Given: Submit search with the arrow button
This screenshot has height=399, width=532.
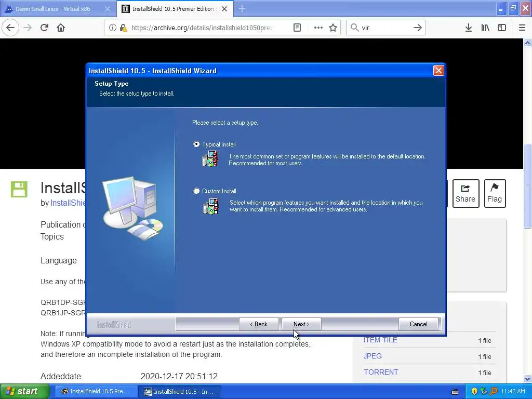Looking at the screenshot, I should pyautogui.click(x=417, y=28).
